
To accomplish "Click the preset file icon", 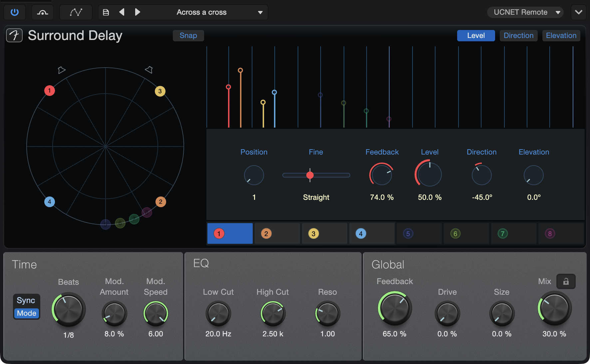I will 106,12.
